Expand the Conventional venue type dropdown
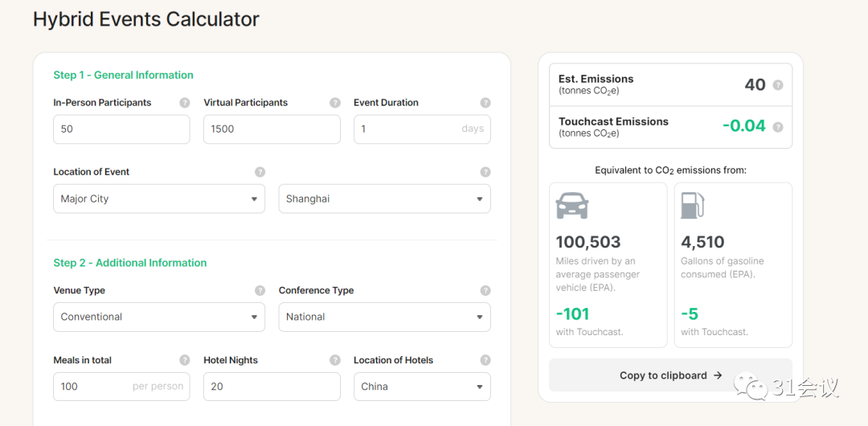Image resolution: width=868 pixels, height=426 pixels. 159,317
